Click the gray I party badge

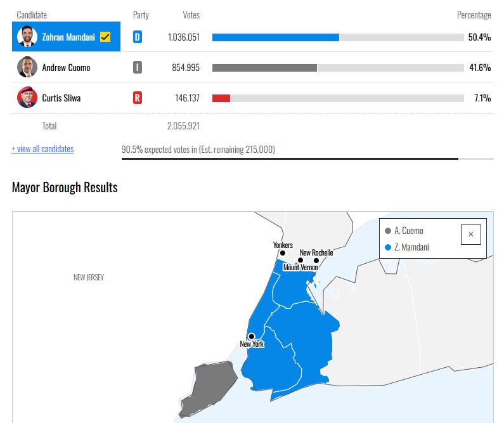click(137, 67)
